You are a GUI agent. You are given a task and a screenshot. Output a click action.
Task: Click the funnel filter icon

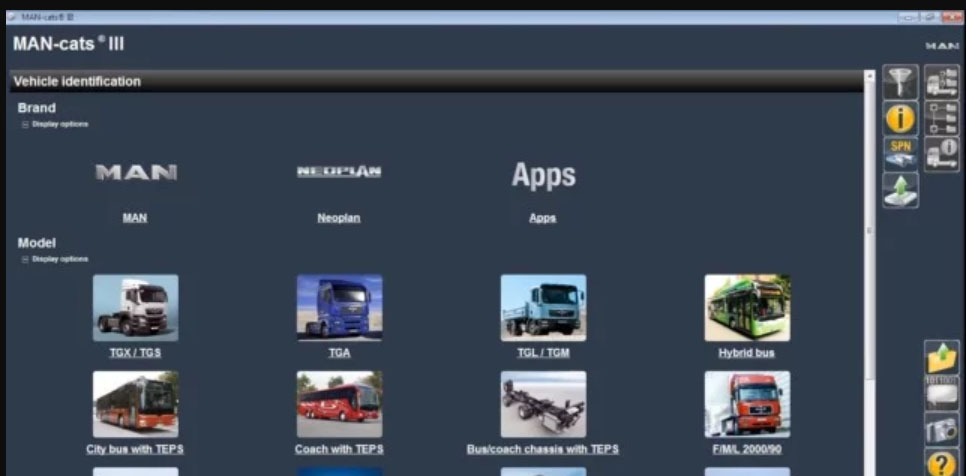(x=900, y=83)
